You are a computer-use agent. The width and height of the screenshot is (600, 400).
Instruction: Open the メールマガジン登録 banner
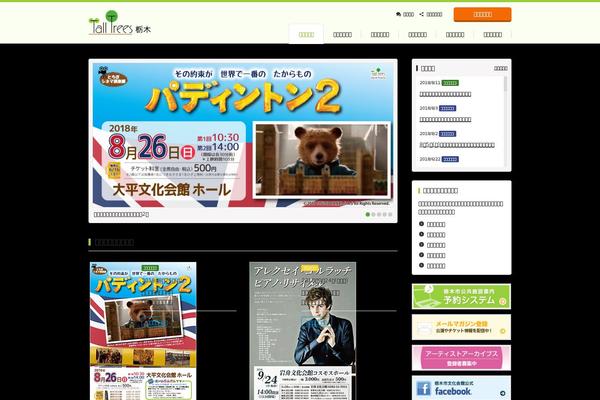click(x=461, y=327)
